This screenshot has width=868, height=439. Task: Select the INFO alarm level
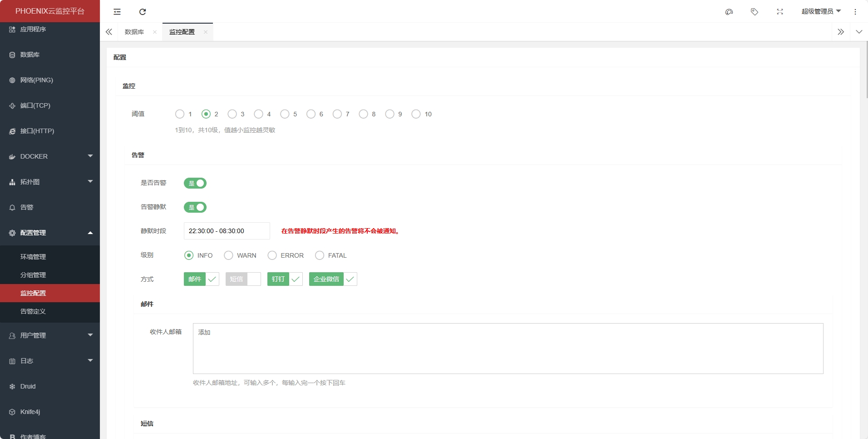(x=198, y=255)
